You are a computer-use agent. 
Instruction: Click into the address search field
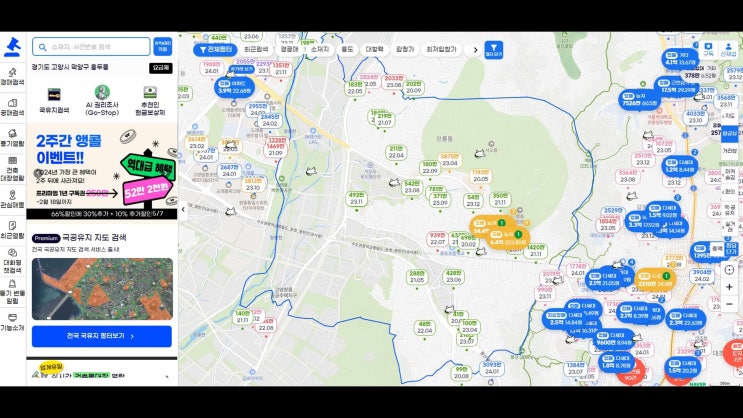click(90, 46)
